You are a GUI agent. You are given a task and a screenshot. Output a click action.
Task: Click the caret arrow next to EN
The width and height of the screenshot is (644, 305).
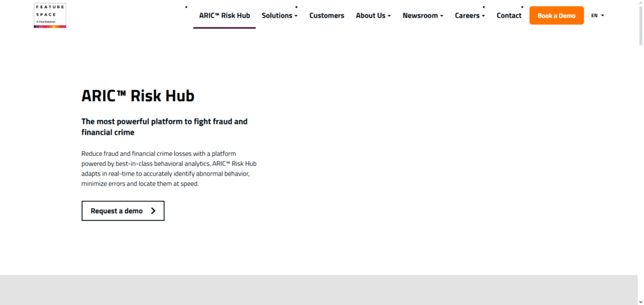(x=602, y=16)
